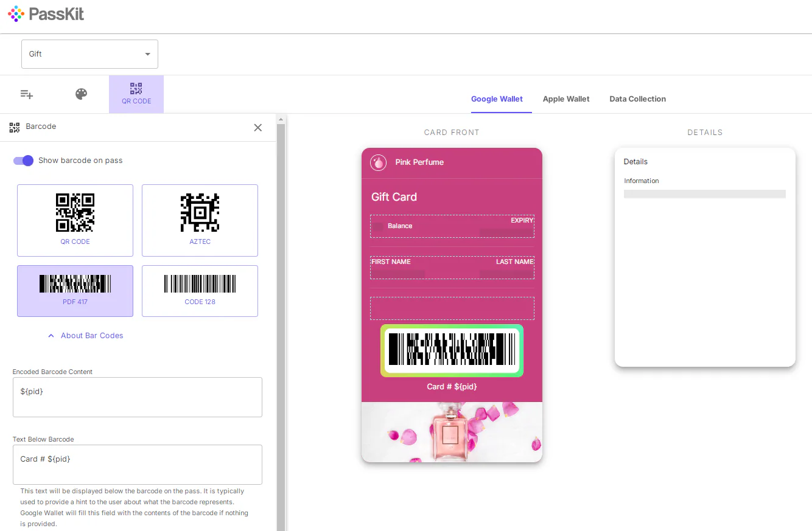Choose the QR CODE barcode type

click(x=75, y=220)
